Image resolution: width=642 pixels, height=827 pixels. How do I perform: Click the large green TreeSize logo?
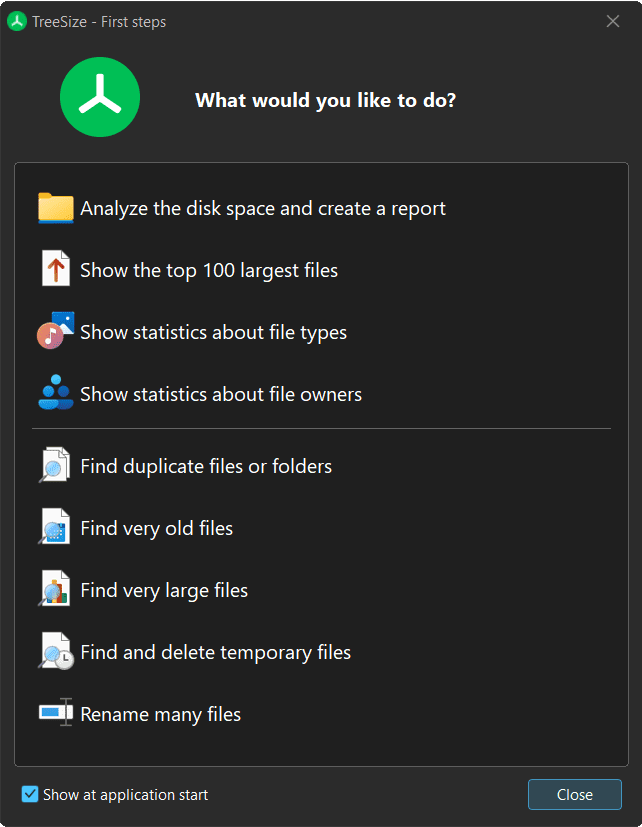coord(100,97)
